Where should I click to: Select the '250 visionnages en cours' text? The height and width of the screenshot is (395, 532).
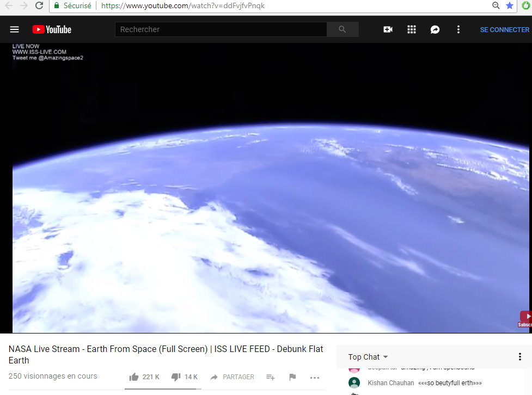point(53,376)
